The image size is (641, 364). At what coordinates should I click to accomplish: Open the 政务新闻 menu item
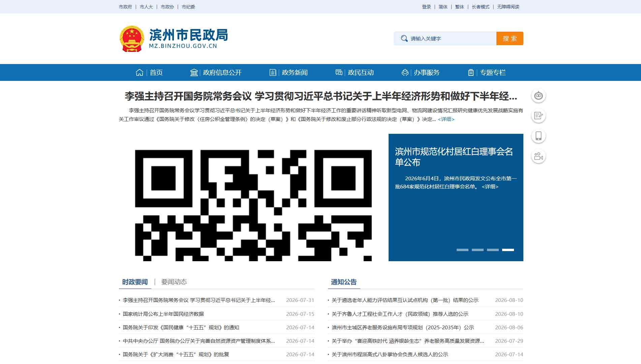tap(295, 72)
